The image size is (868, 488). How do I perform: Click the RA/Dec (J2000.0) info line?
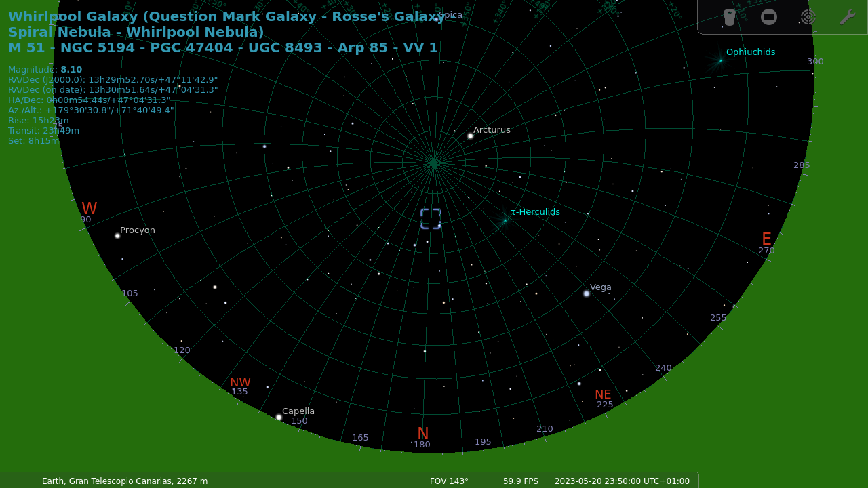(x=113, y=79)
